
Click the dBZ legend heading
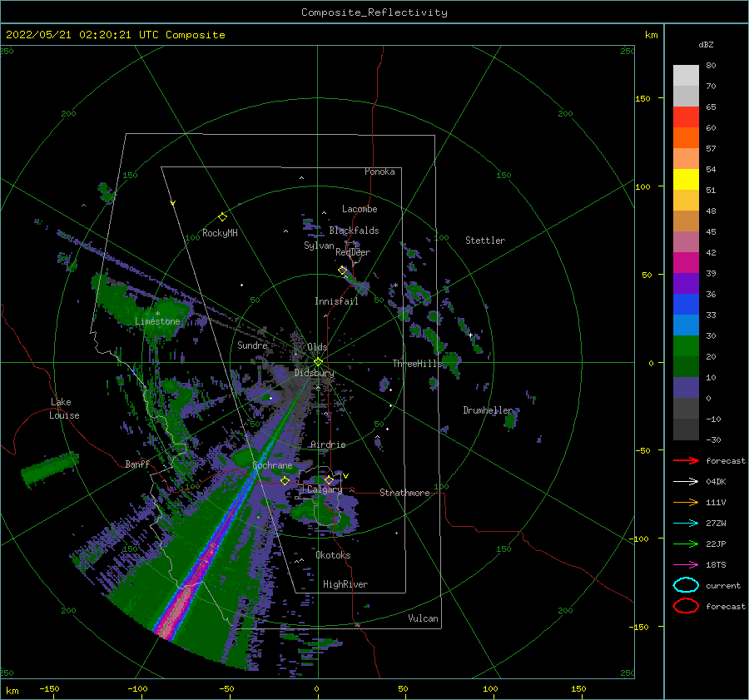point(706,44)
